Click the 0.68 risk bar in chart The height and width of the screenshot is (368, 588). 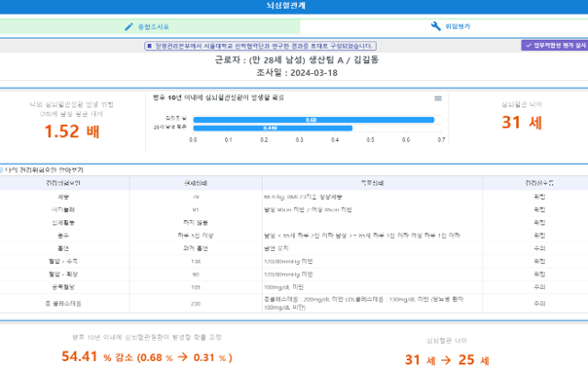coord(313,120)
